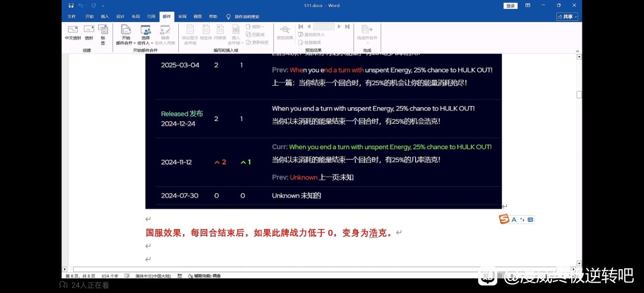This screenshot has width=644, height=293.
Task: Click the red line starting with 国服效果
Action: tap(269, 233)
